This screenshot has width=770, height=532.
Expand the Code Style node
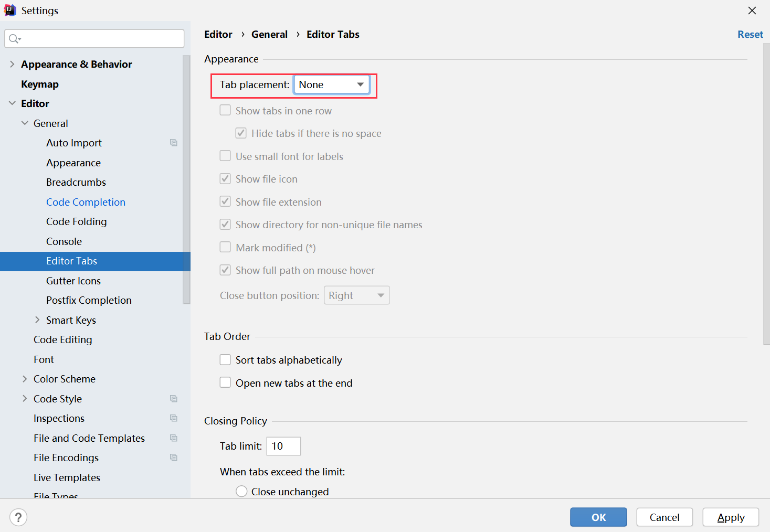pos(25,399)
